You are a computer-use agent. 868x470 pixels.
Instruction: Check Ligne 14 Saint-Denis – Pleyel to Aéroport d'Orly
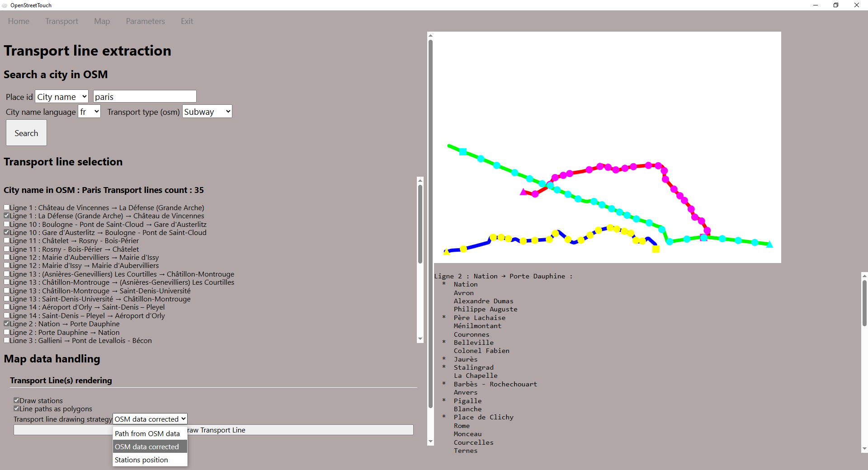(x=7, y=315)
